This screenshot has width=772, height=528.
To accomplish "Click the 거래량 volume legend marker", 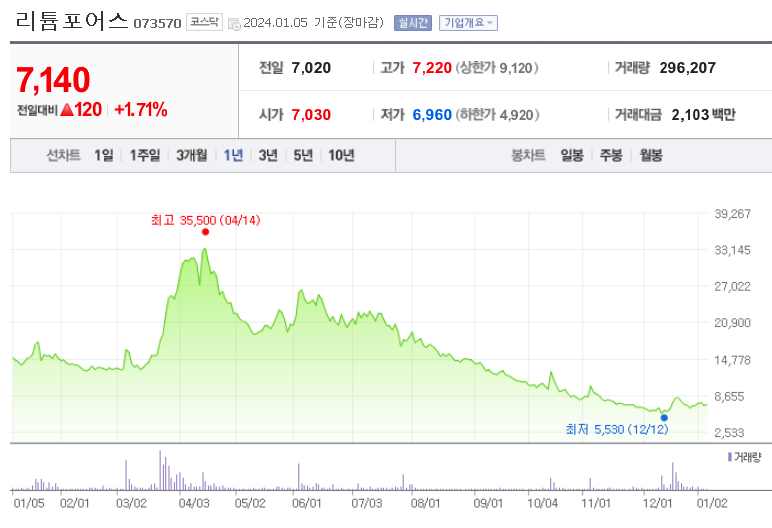I will [x=730, y=457].
